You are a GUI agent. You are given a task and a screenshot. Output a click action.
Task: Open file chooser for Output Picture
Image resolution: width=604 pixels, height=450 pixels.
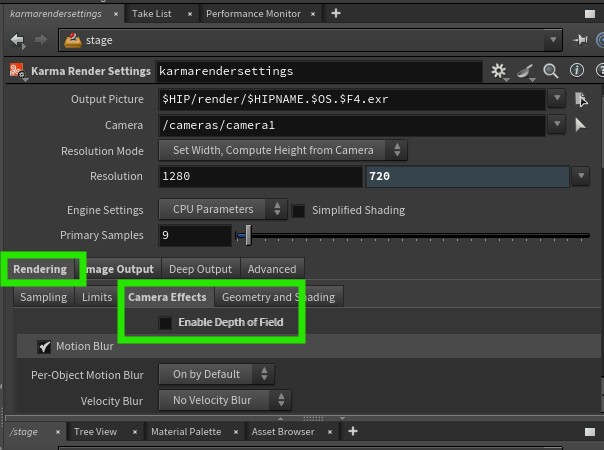[x=581, y=99]
